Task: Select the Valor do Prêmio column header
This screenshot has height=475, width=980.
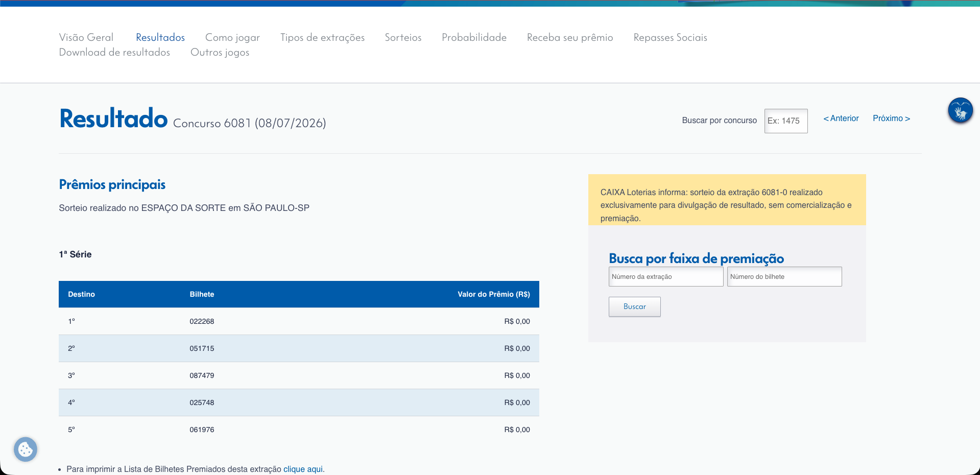Action: (x=494, y=294)
